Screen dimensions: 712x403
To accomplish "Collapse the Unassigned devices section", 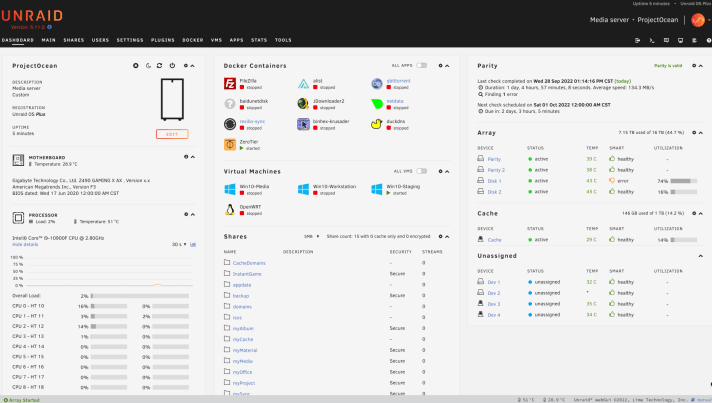I will click(700, 256).
